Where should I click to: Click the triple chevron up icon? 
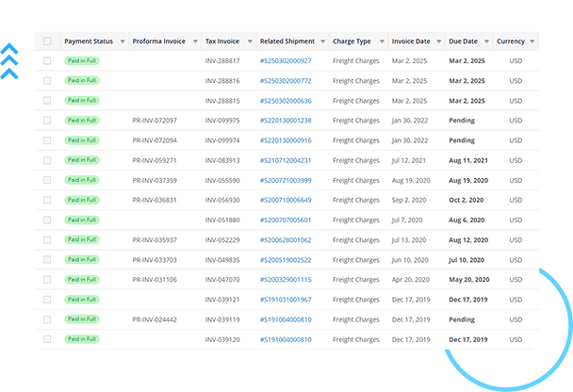coord(12,61)
